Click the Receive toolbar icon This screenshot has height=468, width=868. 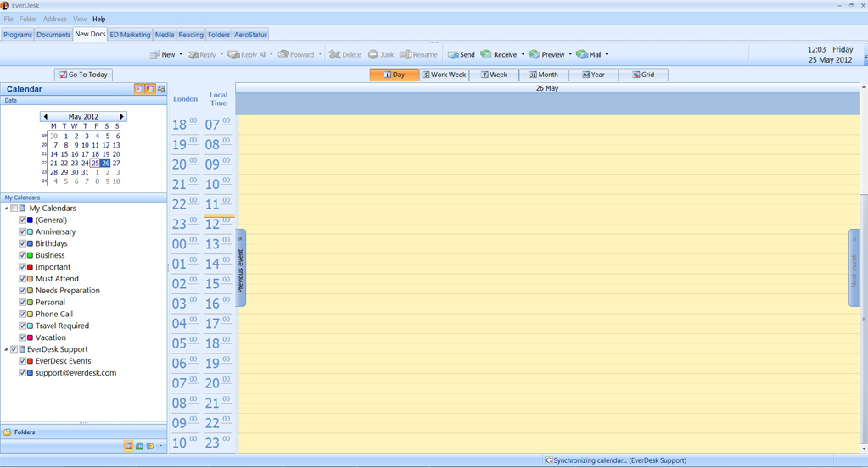(486, 54)
